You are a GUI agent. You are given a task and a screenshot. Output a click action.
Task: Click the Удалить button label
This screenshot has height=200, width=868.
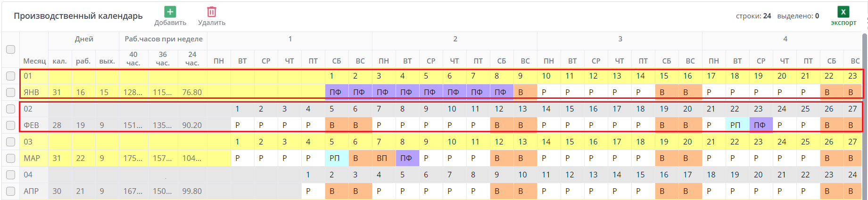pos(212,23)
